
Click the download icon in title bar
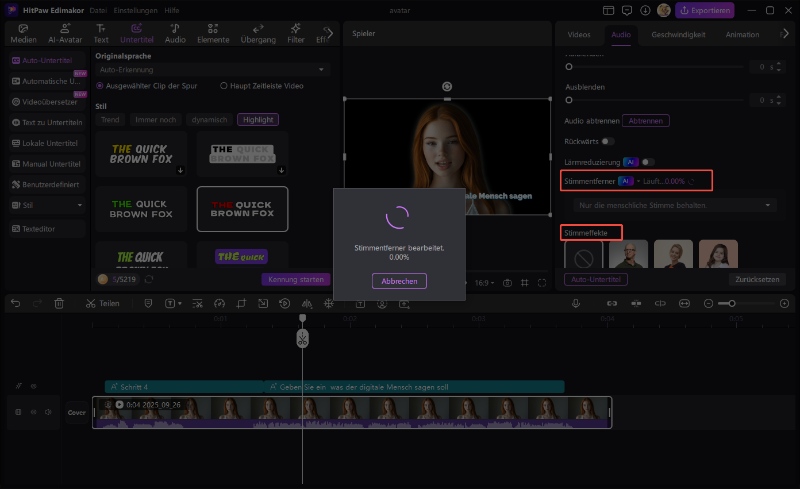pyautogui.click(x=645, y=10)
